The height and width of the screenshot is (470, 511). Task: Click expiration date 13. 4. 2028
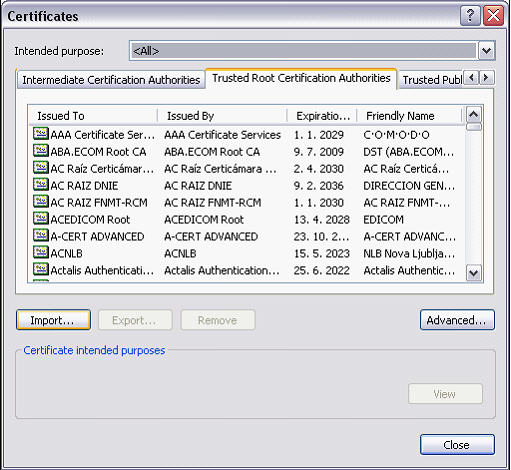pyautogui.click(x=322, y=220)
